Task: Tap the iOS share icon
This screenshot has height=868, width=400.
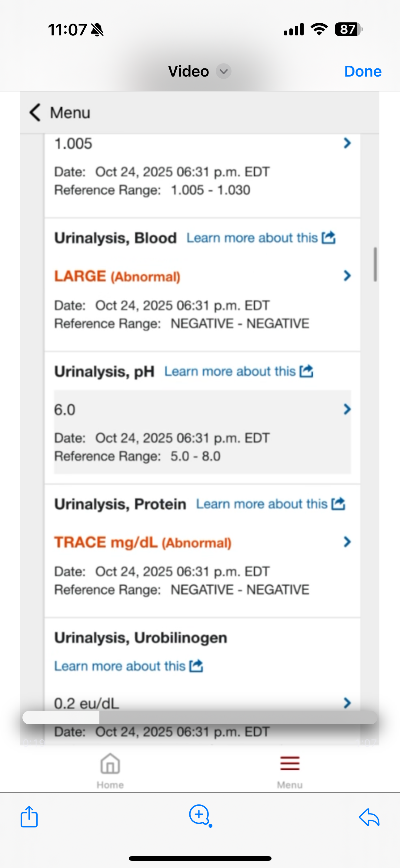Action: click(29, 817)
